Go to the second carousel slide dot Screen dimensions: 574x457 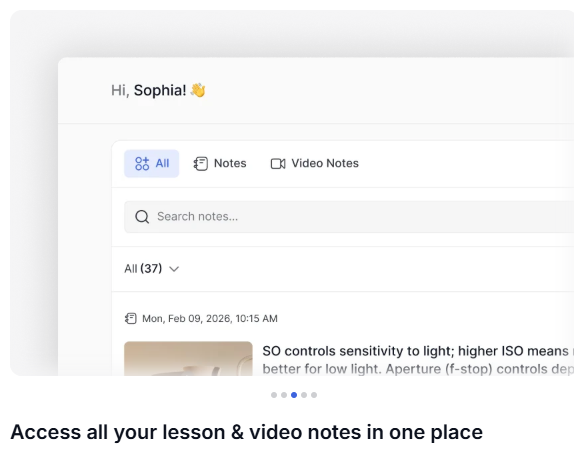[284, 395]
